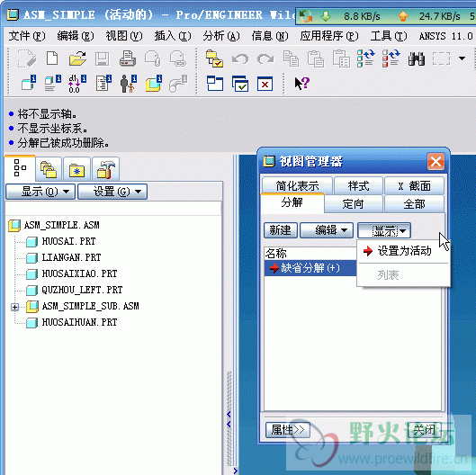
Task: Open selection box dropdown arrow in toolbar
Action: (462, 58)
